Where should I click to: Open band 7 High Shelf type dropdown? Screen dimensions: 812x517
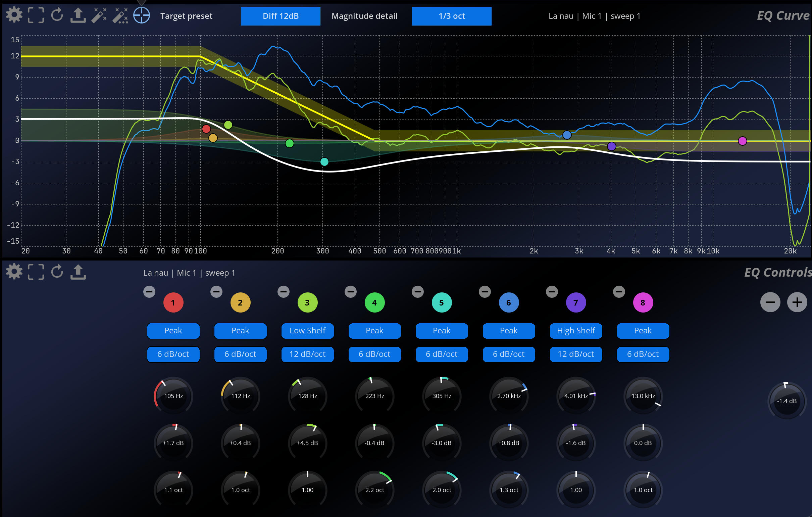click(576, 331)
